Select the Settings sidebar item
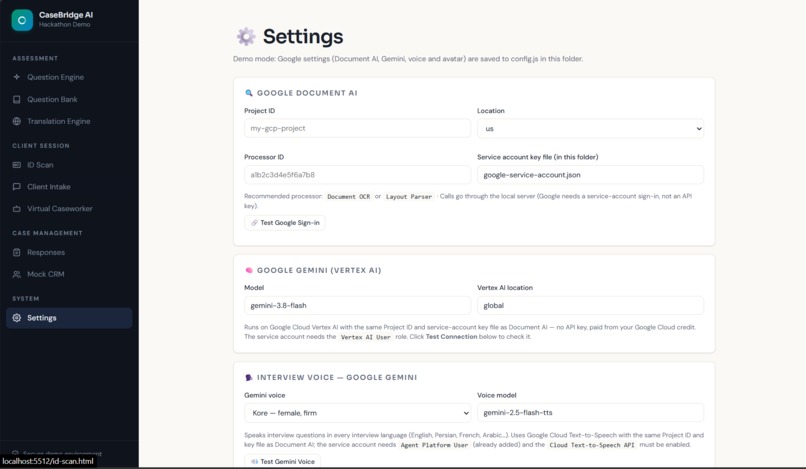Screen dimensions: 806x469 point(69,318)
